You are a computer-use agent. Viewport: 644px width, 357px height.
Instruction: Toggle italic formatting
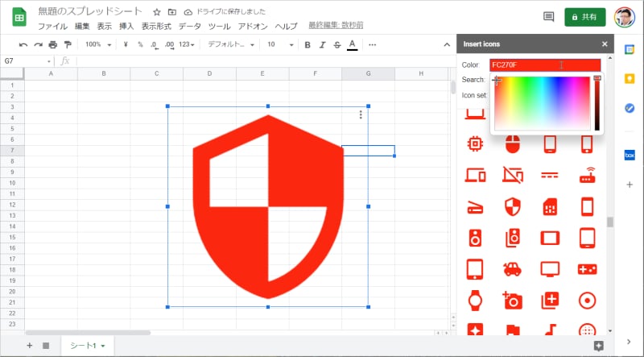click(x=322, y=44)
